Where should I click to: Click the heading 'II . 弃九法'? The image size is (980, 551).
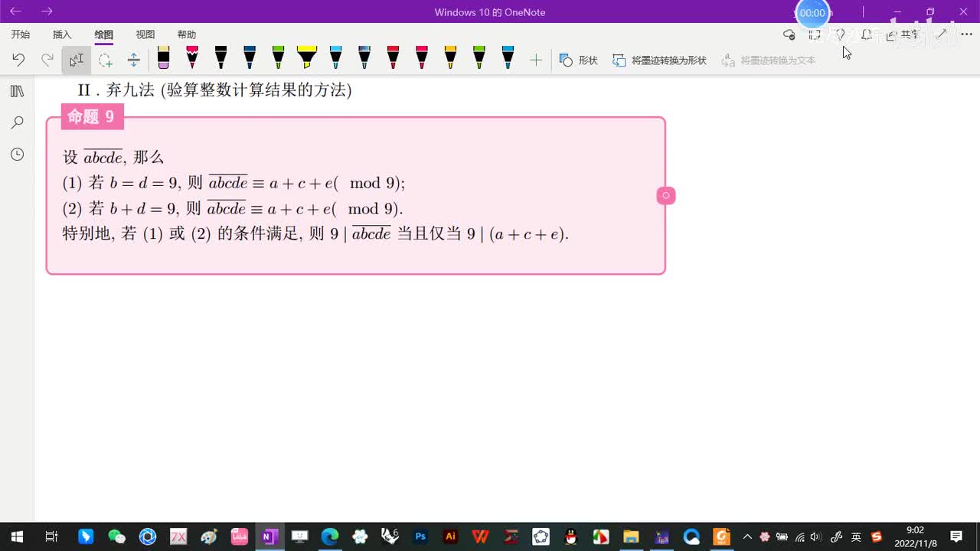coord(116,90)
